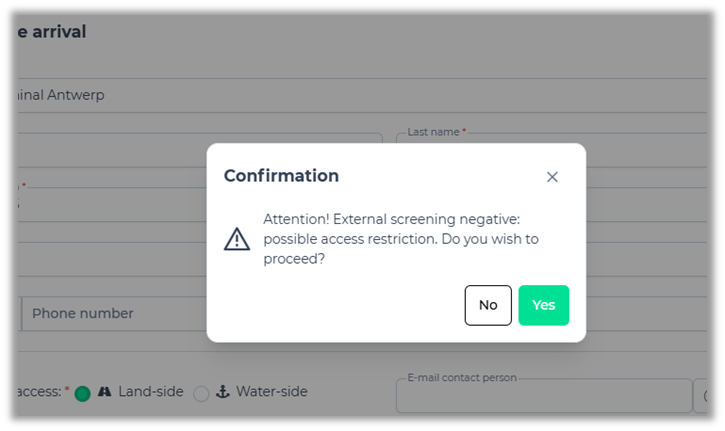The height and width of the screenshot is (431, 725).
Task: Click the arrival page heading
Action: (52, 32)
